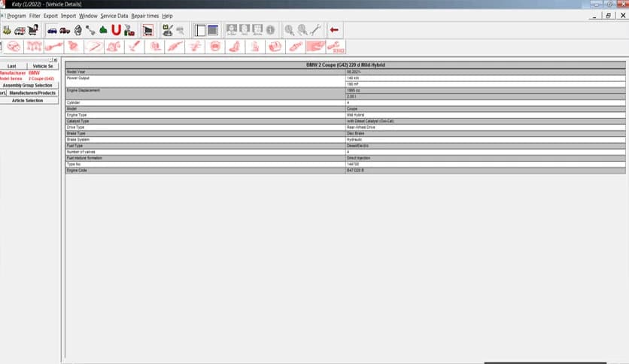Click the Drive Type row label
The image size is (629, 364).
pos(75,128)
